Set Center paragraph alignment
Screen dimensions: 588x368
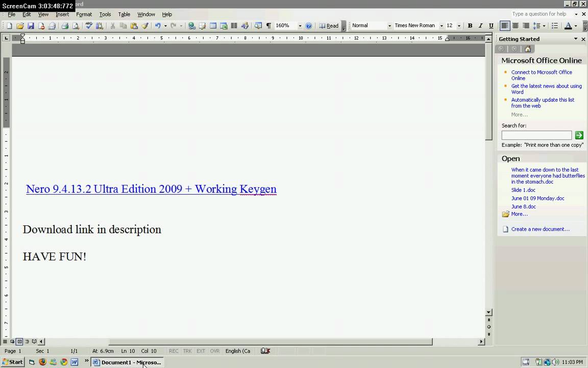515,26
